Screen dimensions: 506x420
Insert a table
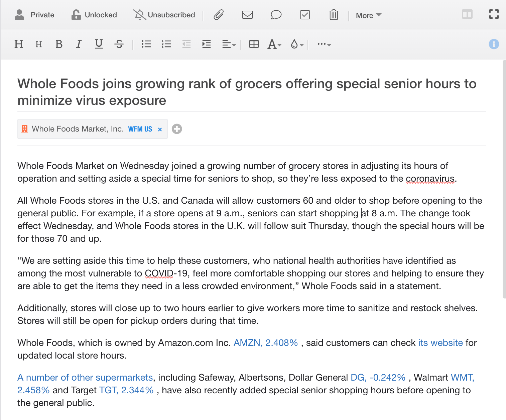click(x=254, y=44)
